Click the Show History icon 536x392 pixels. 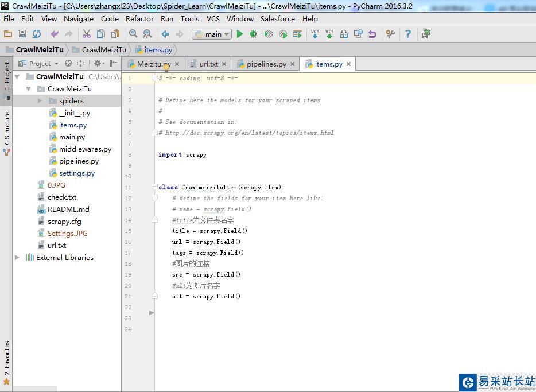(358, 34)
